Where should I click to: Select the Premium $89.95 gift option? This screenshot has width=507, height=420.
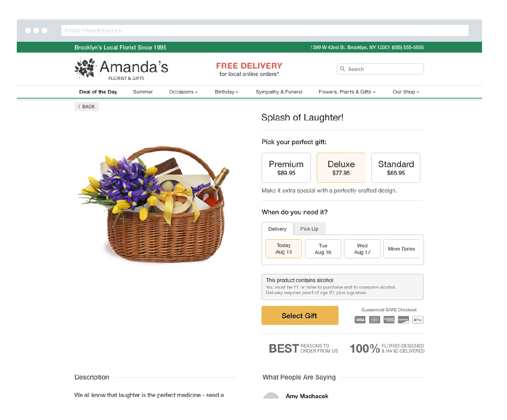click(x=286, y=168)
